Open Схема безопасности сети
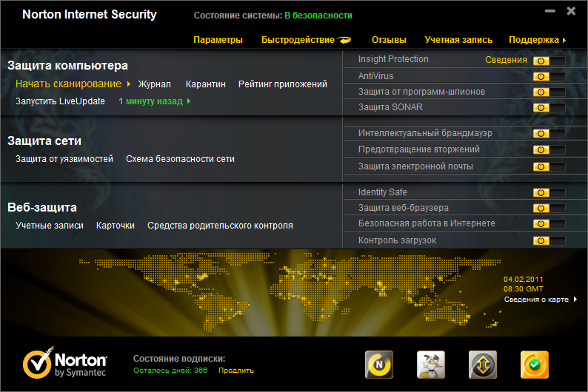This screenshot has height=392, width=588. coord(180,159)
